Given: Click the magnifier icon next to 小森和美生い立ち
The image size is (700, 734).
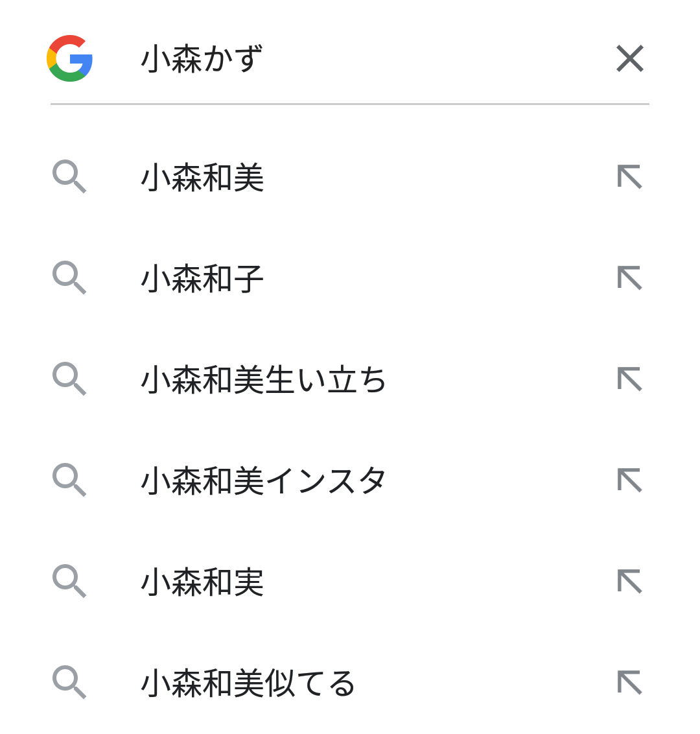Looking at the screenshot, I should [x=69, y=379].
